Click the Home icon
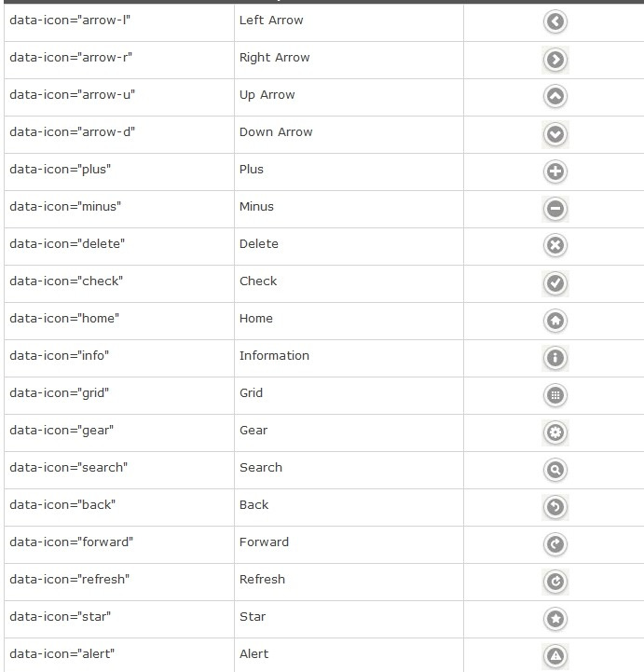This screenshot has width=644, height=672. click(555, 321)
